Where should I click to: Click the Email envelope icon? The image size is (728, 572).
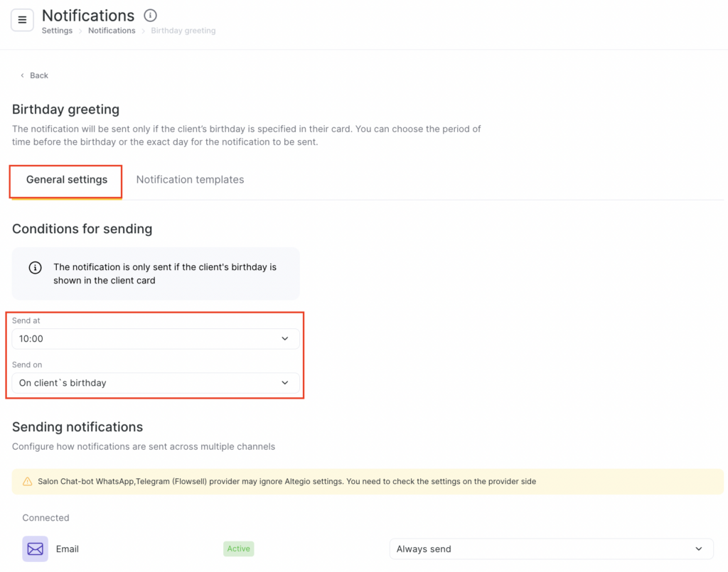35,549
